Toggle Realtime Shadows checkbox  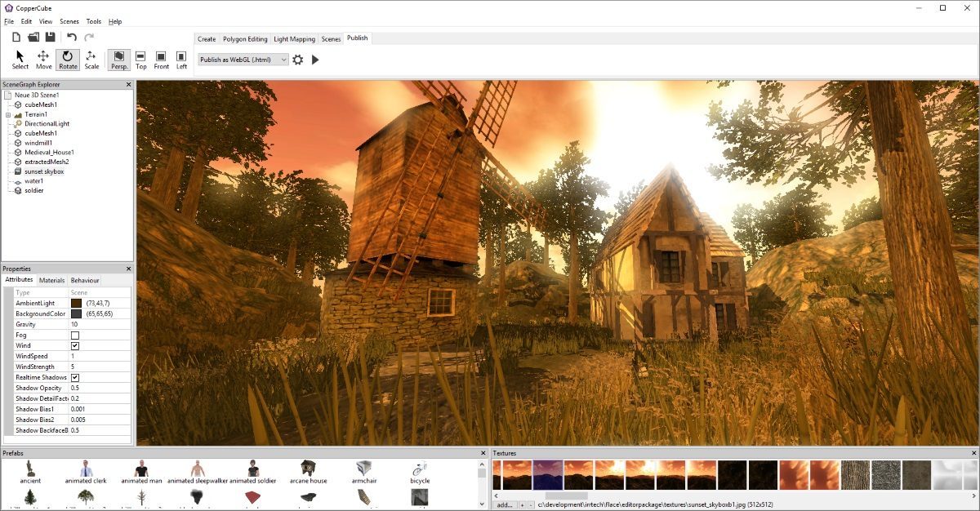tap(75, 378)
